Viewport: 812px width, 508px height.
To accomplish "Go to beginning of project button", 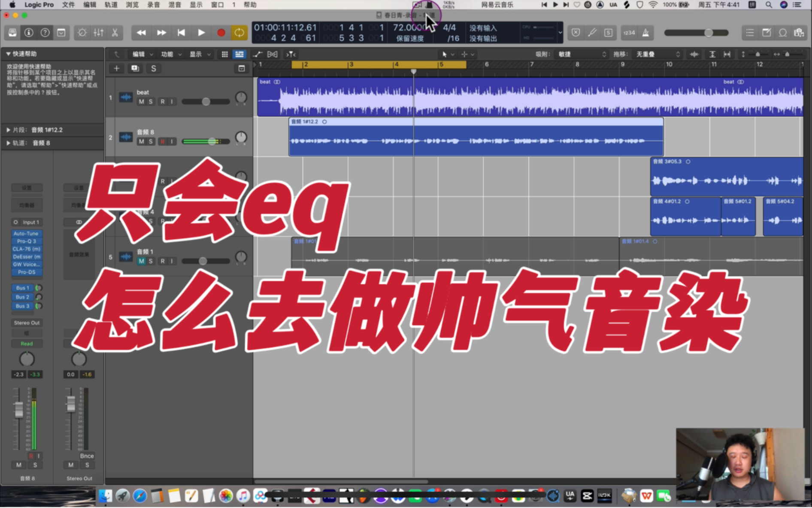I will click(x=181, y=33).
